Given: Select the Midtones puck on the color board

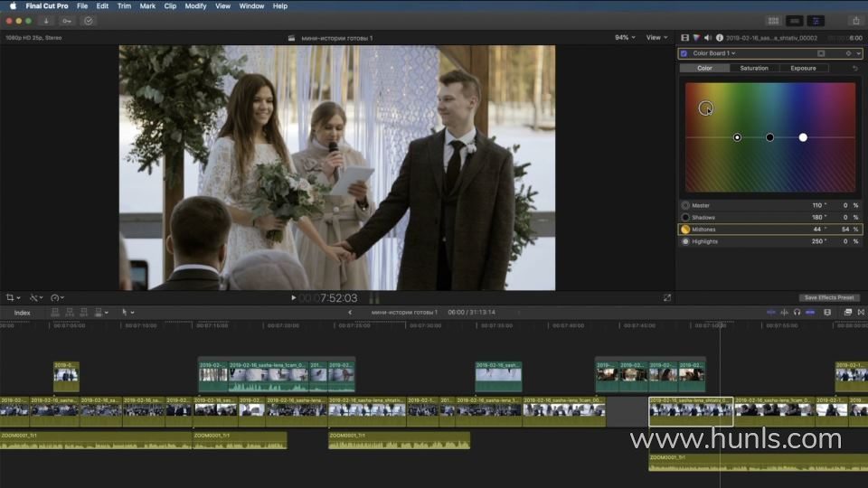Looking at the screenshot, I should [x=706, y=108].
